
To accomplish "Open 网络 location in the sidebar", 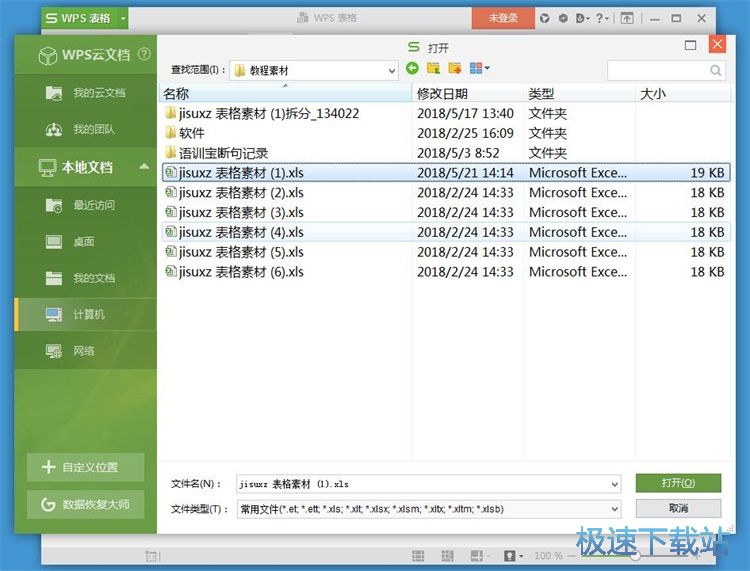I will (83, 351).
